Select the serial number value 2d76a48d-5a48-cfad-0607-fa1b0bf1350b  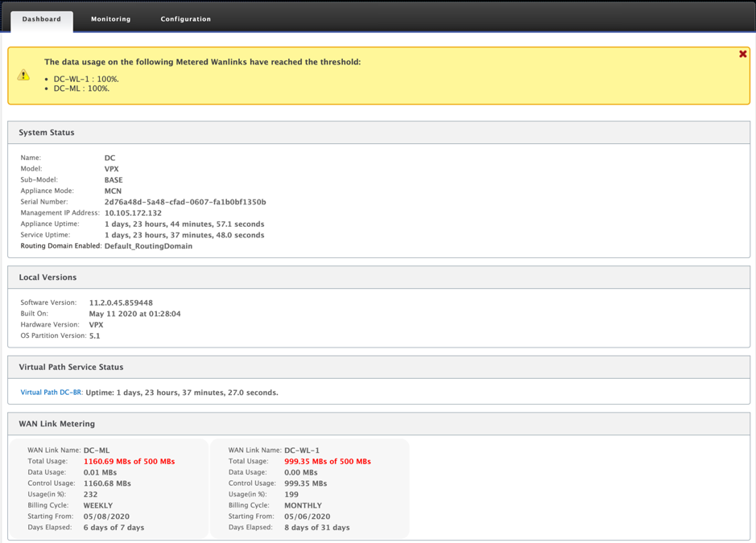click(x=185, y=202)
